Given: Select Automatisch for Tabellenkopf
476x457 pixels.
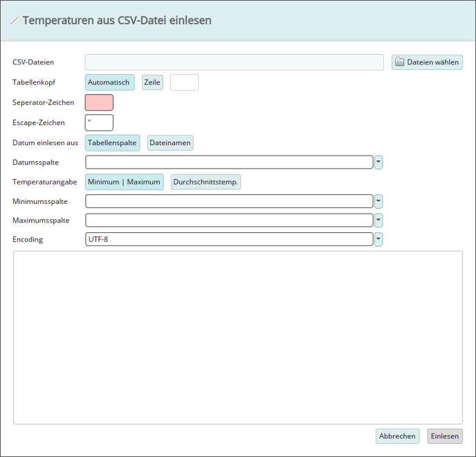Looking at the screenshot, I should (109, 82).
